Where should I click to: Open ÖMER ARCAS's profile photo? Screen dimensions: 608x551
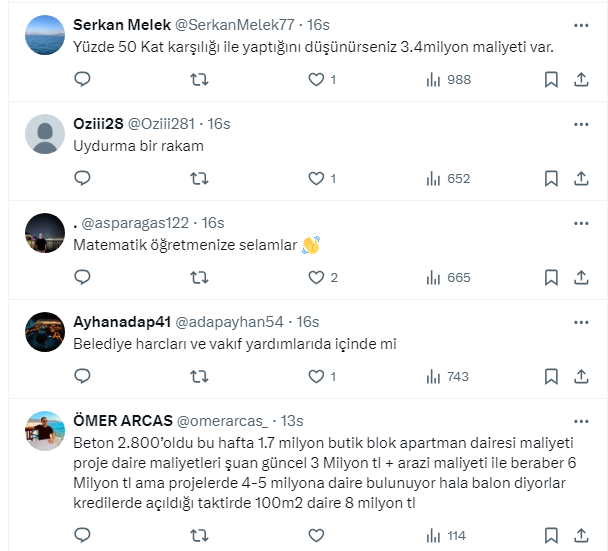click(45, 431)
